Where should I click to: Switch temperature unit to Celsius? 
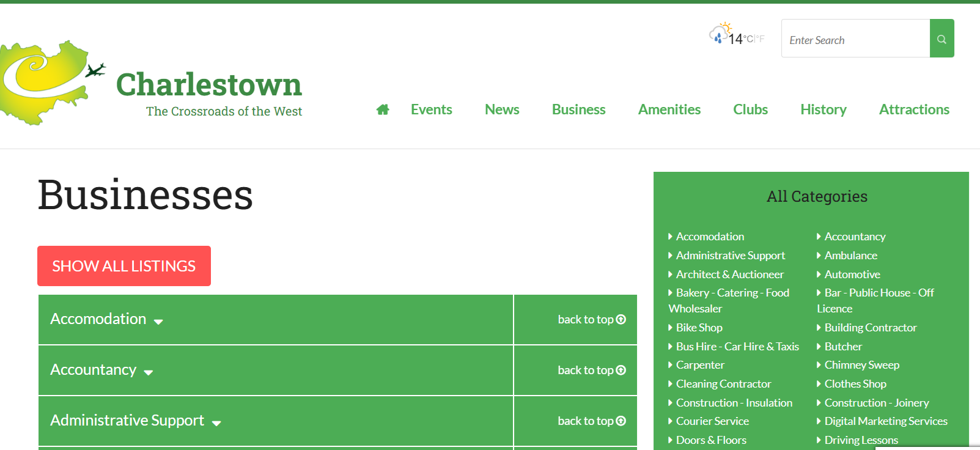pos(748,39)
